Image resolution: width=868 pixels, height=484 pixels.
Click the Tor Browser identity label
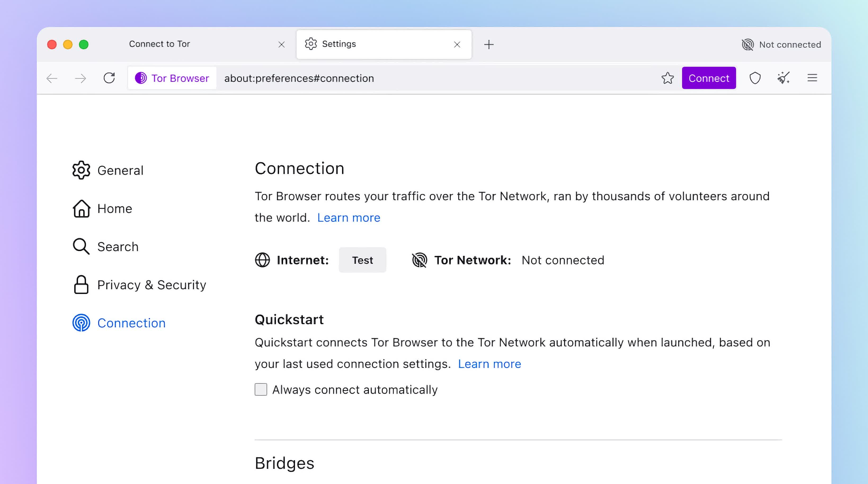click(180, 78)
